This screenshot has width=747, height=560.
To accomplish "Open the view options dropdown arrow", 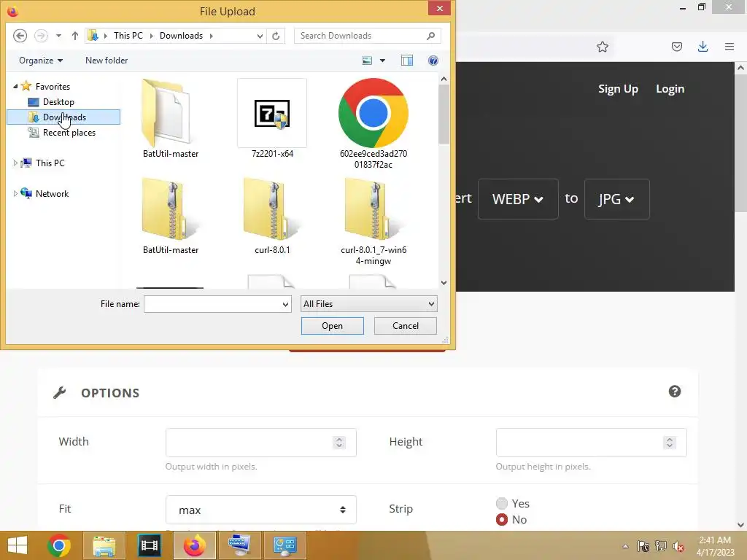I will tap(382, 61).
